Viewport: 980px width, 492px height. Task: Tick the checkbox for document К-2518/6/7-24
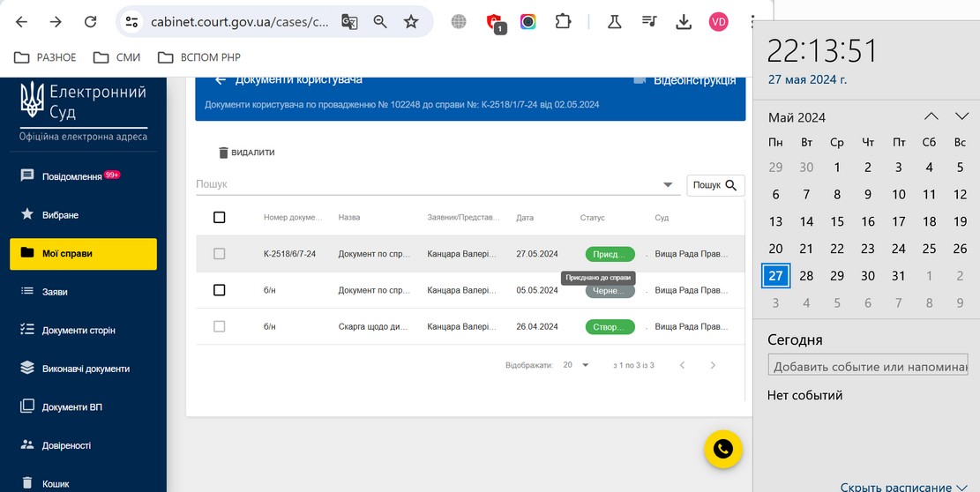pos(219,253)
